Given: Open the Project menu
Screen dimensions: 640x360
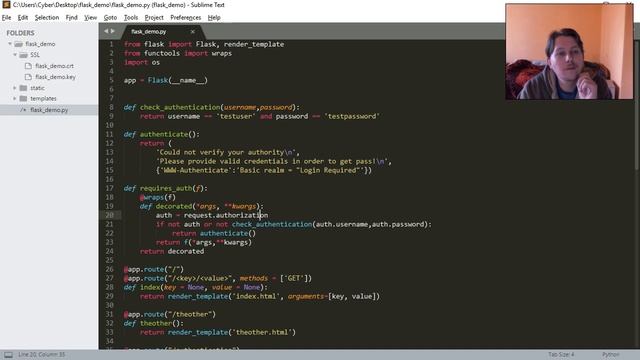Looking at the screenshot, I should click(x=154, y=18).
